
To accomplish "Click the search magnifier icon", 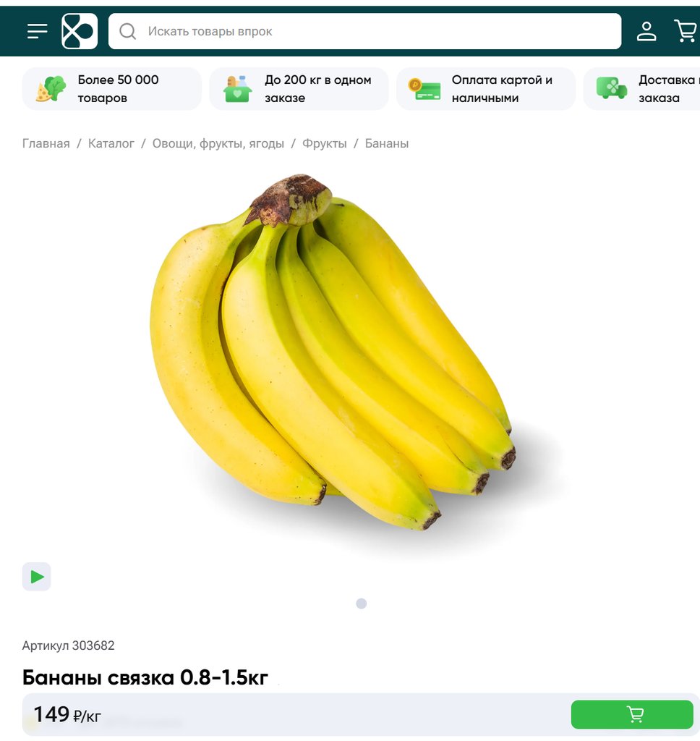I will coord(127,31).
